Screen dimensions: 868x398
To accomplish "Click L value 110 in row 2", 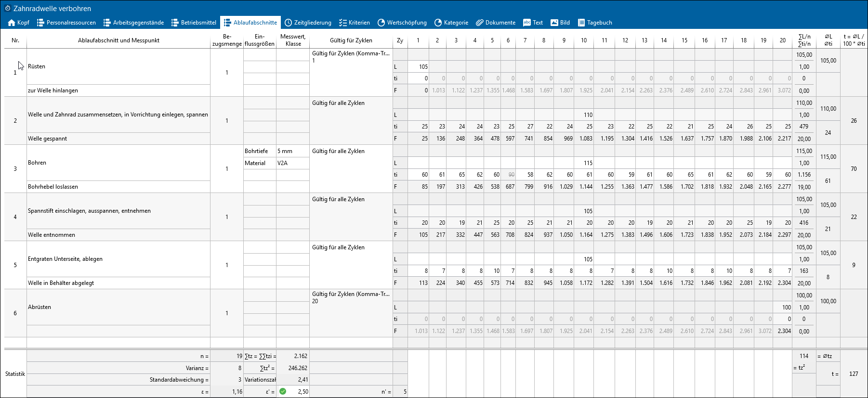I will (584, 115).
